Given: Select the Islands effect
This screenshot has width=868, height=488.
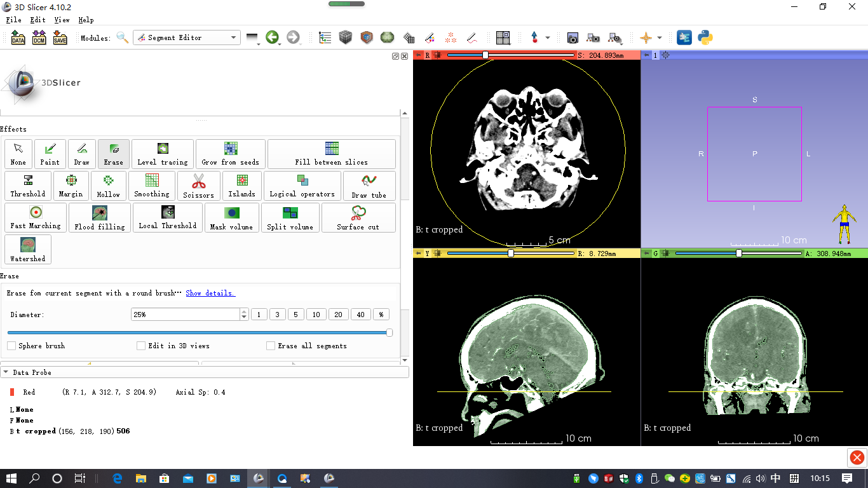Looking at the screenshot, I should coord(241,186).
